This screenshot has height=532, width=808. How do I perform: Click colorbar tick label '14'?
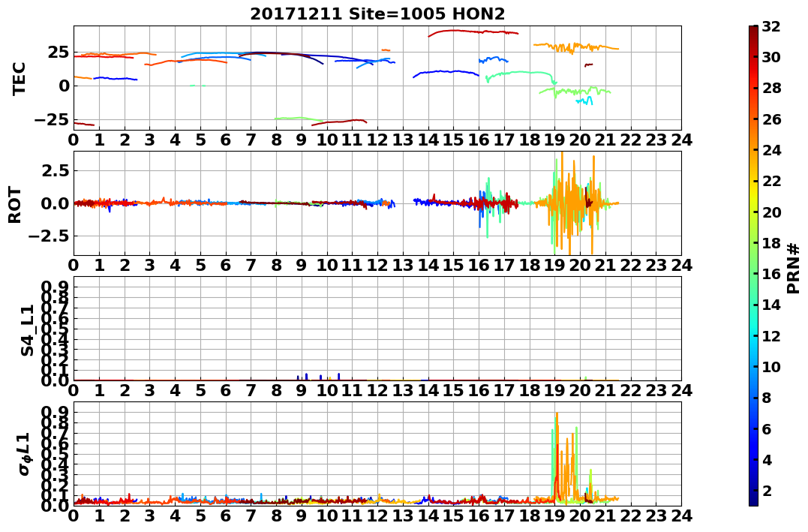click(772, 305)
